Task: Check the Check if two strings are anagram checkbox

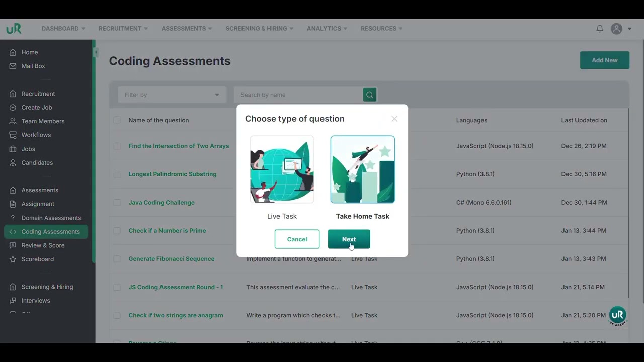Action: point(117,315)
